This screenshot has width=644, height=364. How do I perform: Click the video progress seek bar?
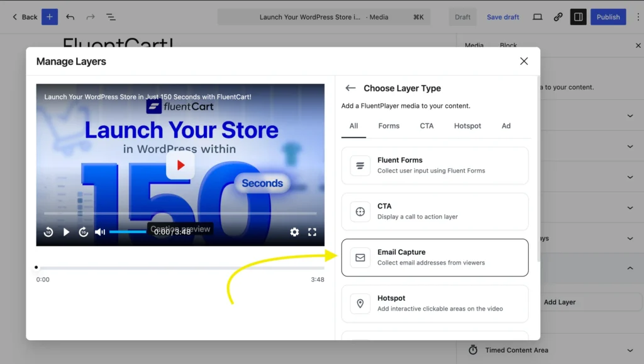tap(180, 213)
